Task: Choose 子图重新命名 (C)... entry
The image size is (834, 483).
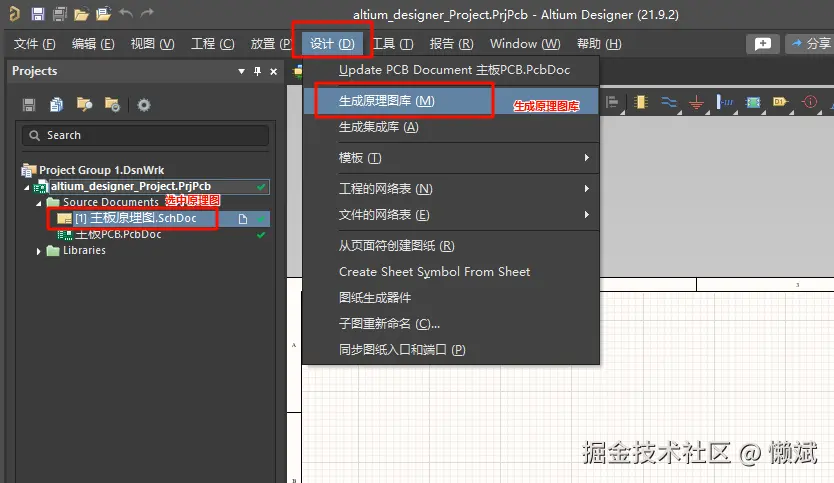Action: 451,323
